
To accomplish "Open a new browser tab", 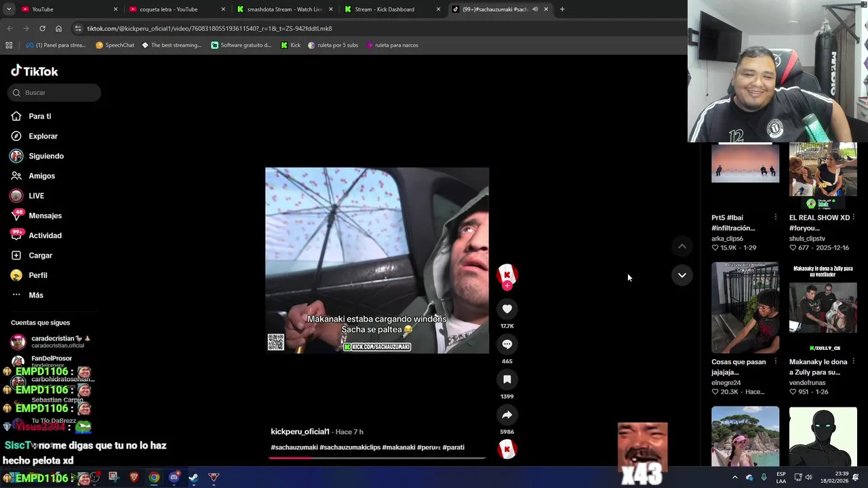I will [562, 9].
